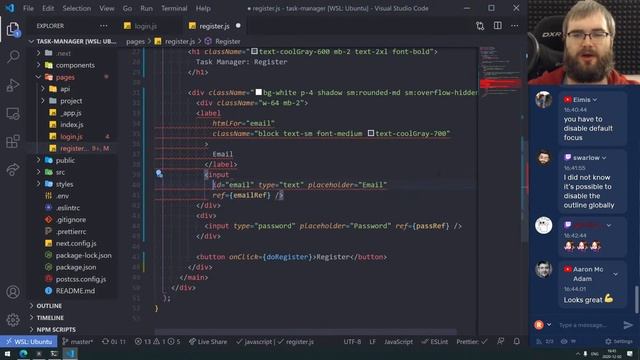Image resolution: width=640 pixels, height=360 pixels.
Task: Click the UTF-8 encoding selector
Action: coord(352,342)
